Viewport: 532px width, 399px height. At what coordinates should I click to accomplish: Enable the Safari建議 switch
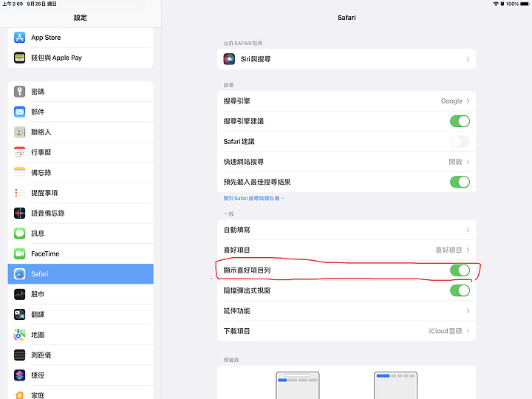(460, 141)
